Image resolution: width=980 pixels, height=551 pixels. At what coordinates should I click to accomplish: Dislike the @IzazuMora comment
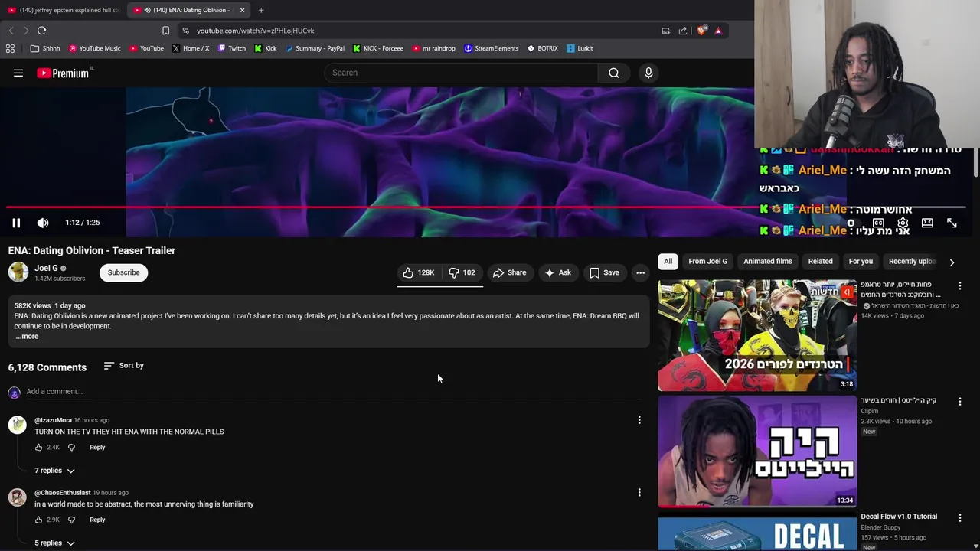coord(71,448)
